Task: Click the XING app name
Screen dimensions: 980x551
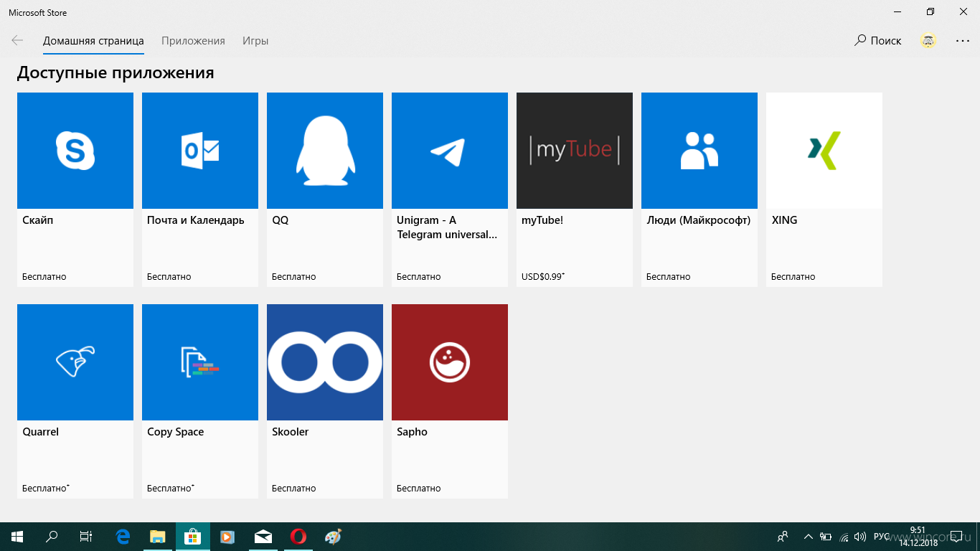Action: point(785,220)
